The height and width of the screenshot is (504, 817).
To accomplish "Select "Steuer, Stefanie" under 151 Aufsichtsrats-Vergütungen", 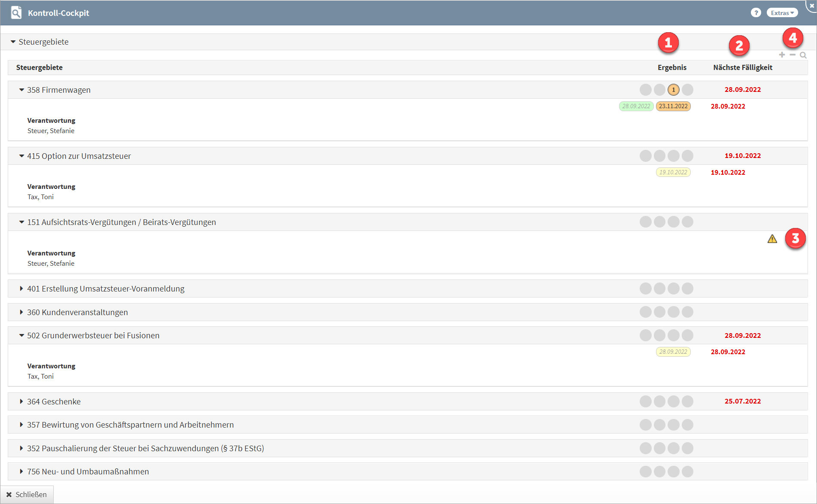I will pyautogui.click(x=51, y=264).
